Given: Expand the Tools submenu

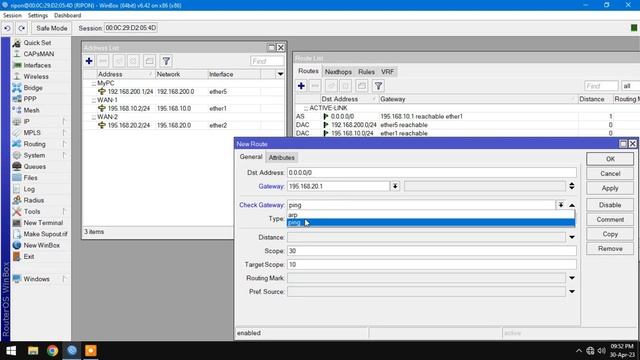Looking at the screenshot, I should coord(39,211).
